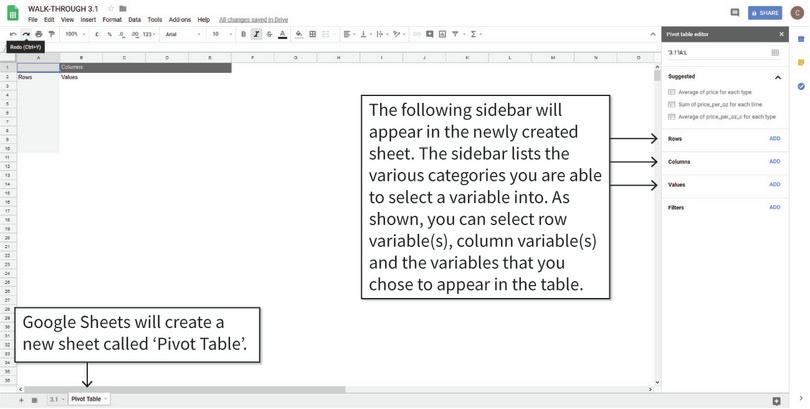Viewport: 810px width, 409px height.
Task: Open the zoom 100% dropdown
Action: tap(74, 34)
